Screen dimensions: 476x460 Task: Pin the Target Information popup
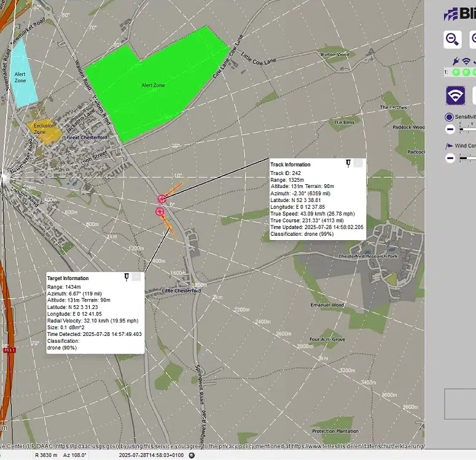coord(127,278)
